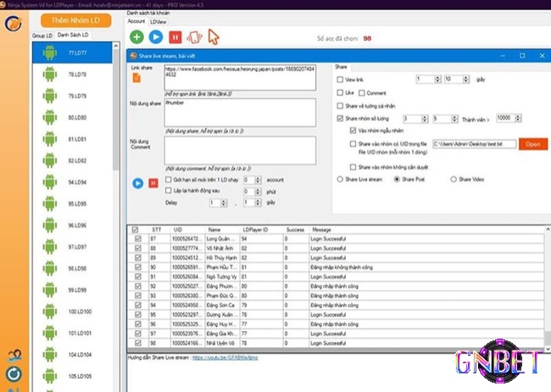Open the Account tab
The height and width of the screenshot is (392, 551).
click(136, 21)
